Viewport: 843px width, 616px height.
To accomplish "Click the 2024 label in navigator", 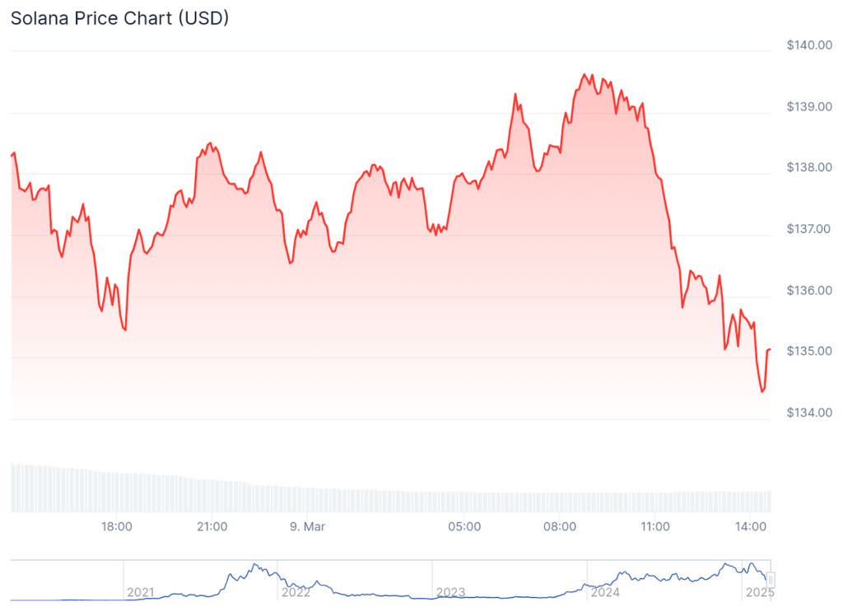I will pyautogui.click(x=604, y=592).
